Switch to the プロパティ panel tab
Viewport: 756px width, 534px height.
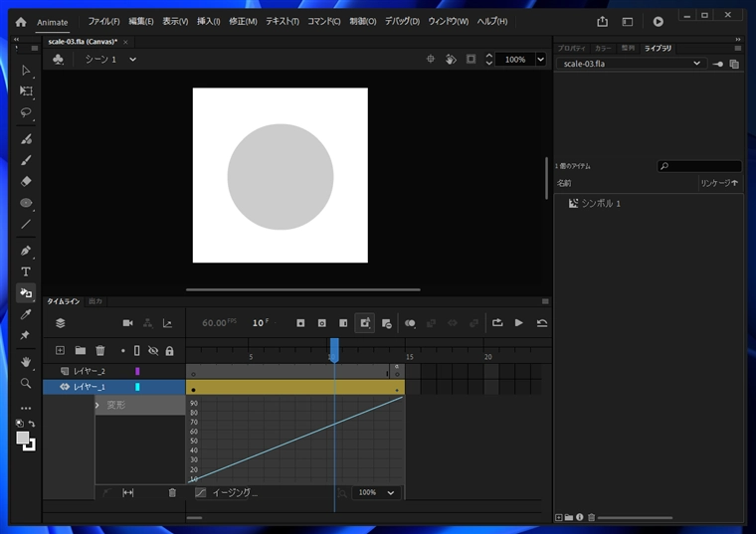(x=571, y=48)
